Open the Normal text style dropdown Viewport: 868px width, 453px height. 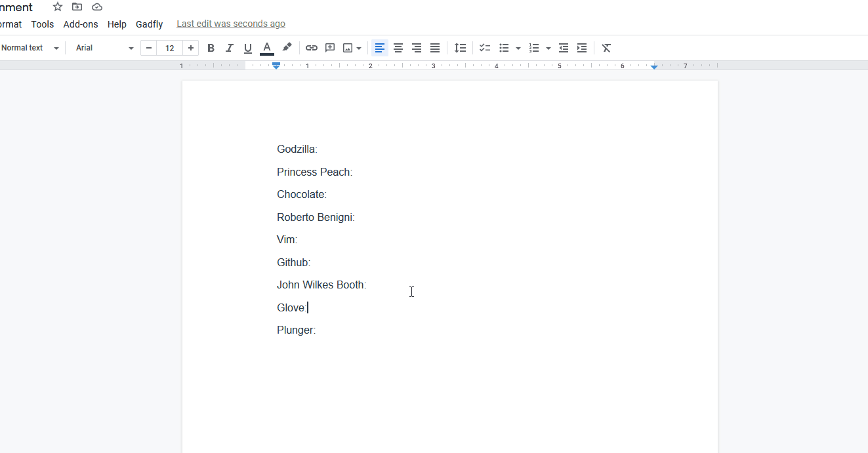pos(30,48)
